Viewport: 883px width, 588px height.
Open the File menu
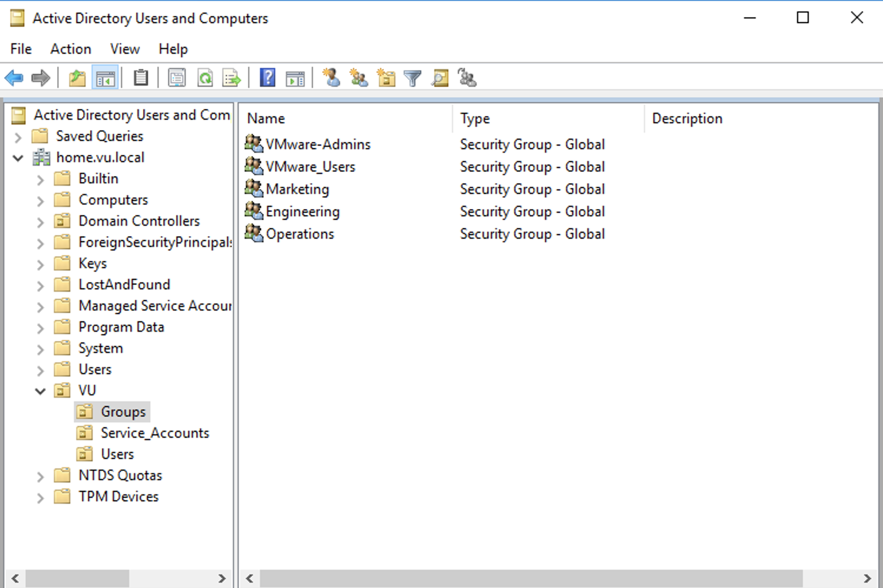[x=21, y=49]
